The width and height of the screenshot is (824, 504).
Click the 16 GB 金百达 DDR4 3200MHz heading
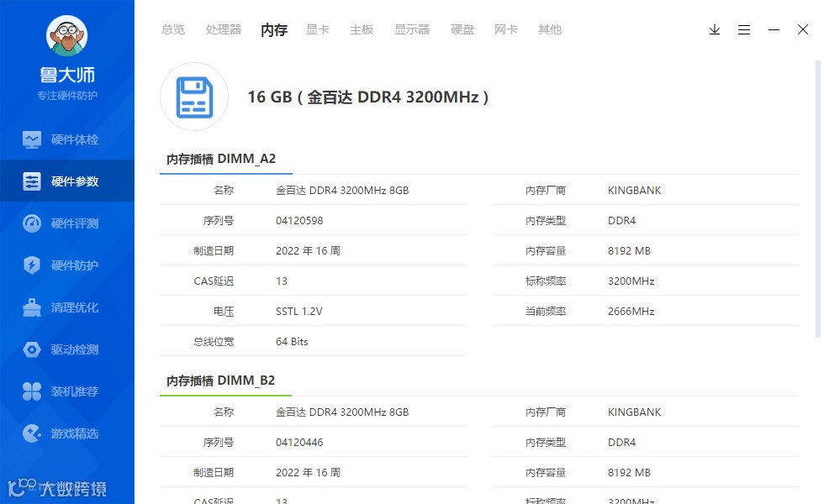point(368,97)
